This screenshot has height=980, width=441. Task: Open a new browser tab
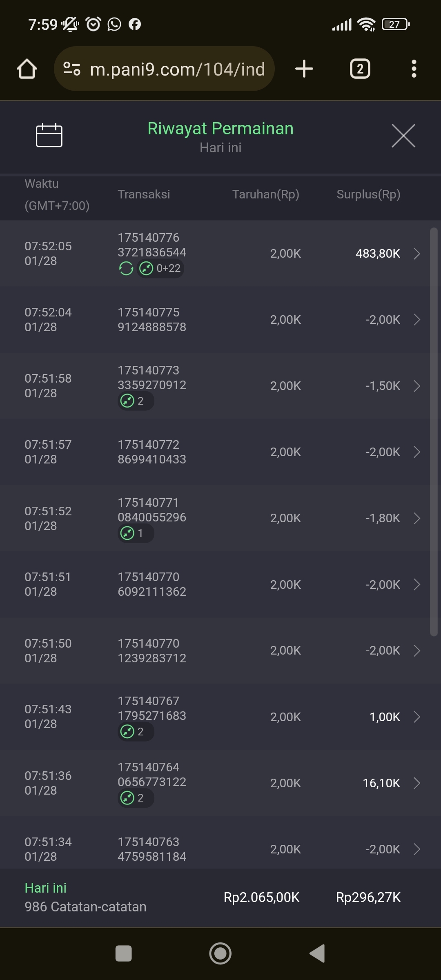click(304, 69)
